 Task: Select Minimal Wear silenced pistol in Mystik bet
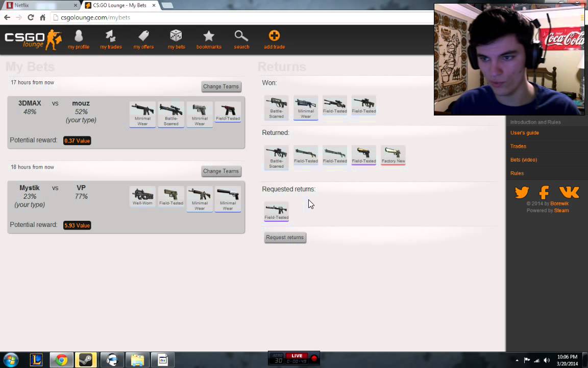click(x=228, y=199)
